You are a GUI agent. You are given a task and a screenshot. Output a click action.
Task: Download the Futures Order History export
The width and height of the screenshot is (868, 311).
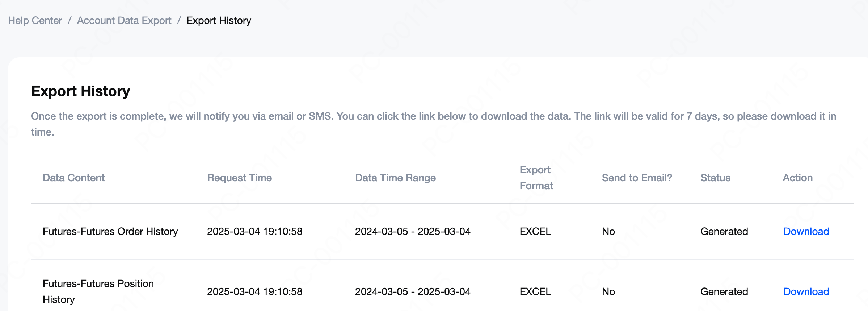(x=806, y=231)
